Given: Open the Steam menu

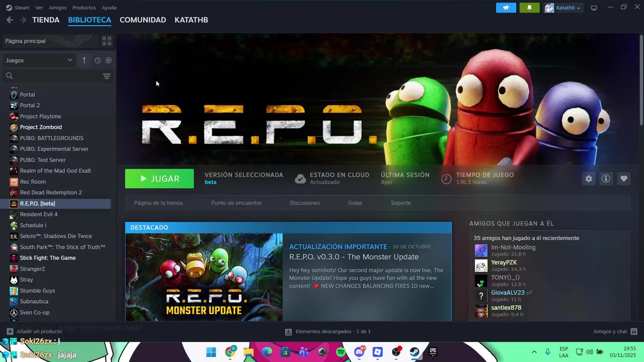Looking at the screenshot, I should click(18, 8).
